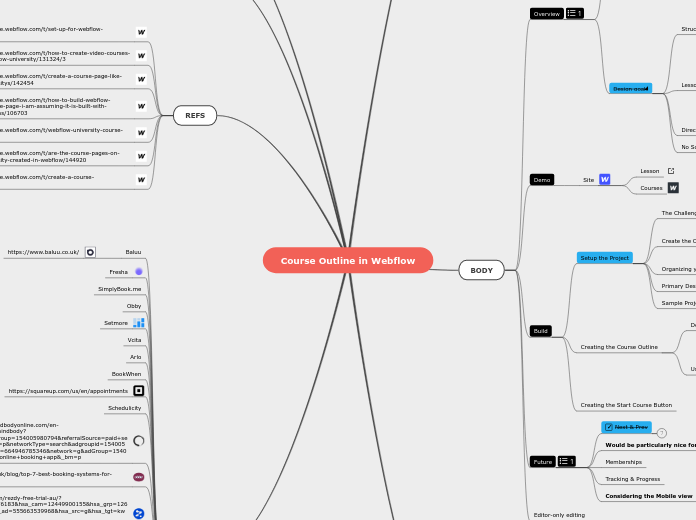Screen dimensions: 696x520
Task: Select the Creating the Course Outline node
Action: tap(619, 347)
